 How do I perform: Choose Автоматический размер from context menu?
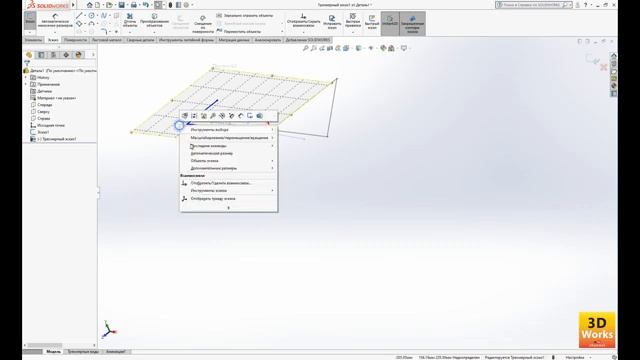tap(229, 153)
